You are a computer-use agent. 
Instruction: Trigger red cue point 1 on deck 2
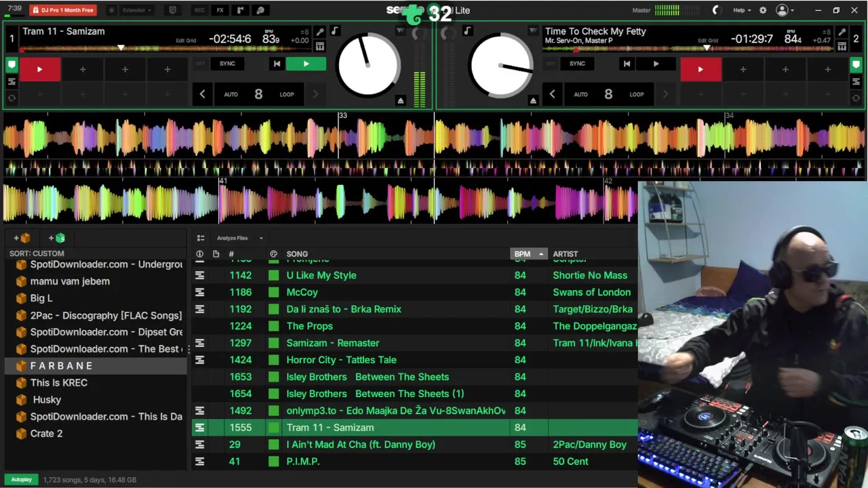click(x=701, y=69)
